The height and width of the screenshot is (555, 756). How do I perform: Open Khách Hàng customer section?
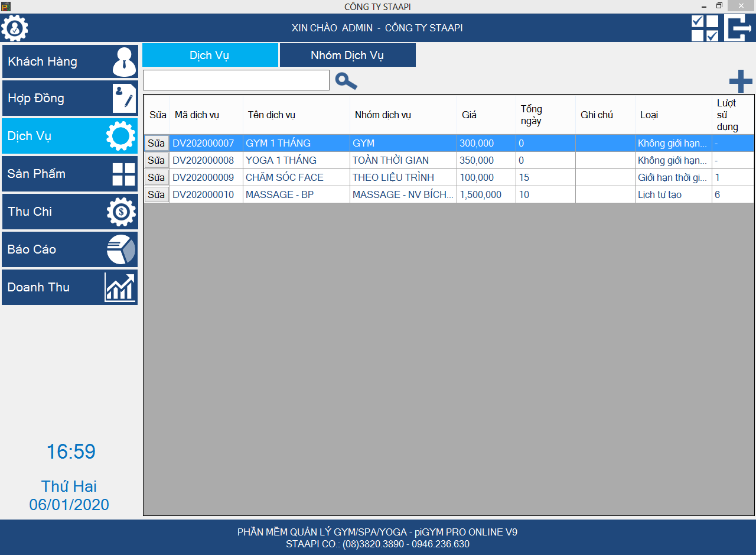coord(70,61)
